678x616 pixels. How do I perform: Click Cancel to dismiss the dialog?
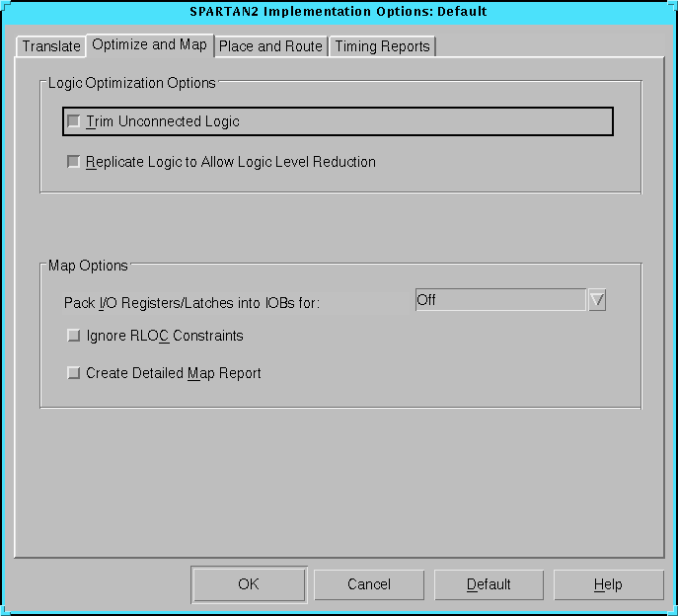(369, 584)
